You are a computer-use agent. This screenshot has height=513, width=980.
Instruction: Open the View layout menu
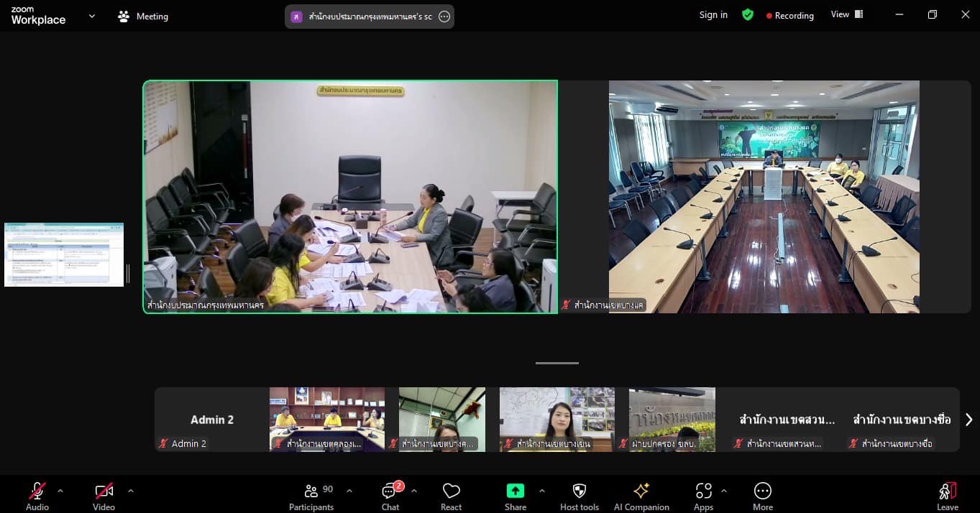846,14
